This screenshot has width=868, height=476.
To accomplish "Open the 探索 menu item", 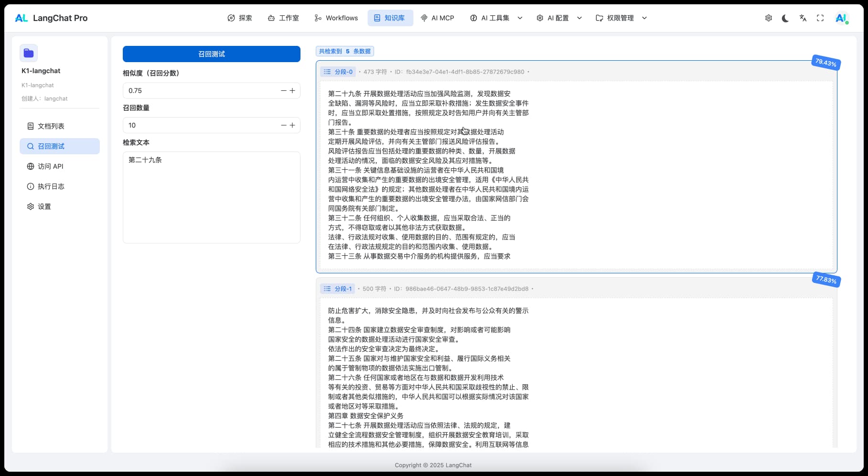I will pyautogui.click(x=240, y=18).
